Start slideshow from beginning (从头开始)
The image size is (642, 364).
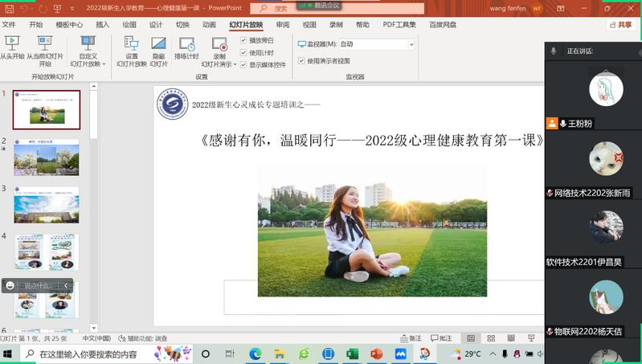(x=11, y=49)
